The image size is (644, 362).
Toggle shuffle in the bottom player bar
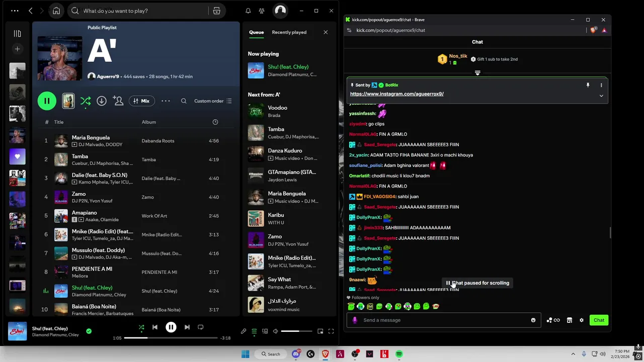click(141, 327)
